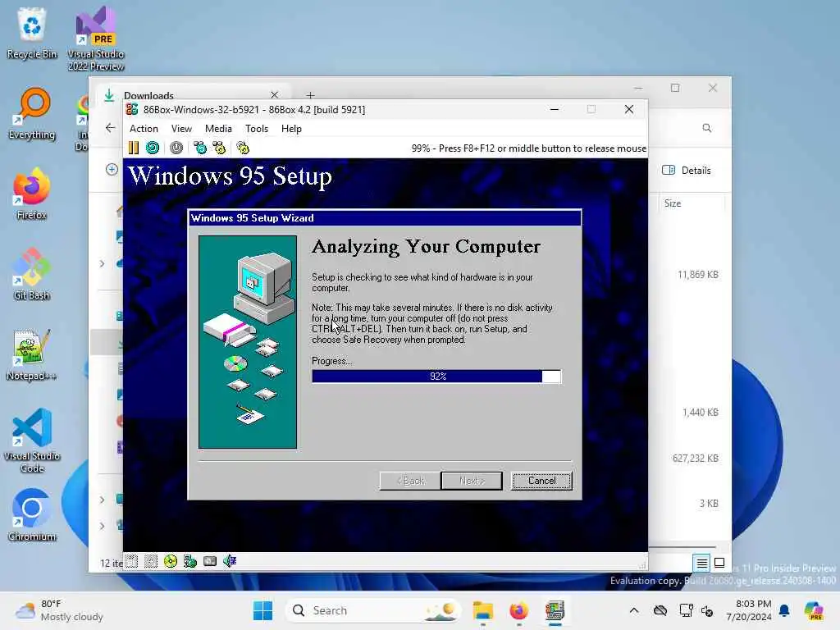Click the crossed-out cloud tray icon
Screen dimensions: 840x630
(660, 610)
